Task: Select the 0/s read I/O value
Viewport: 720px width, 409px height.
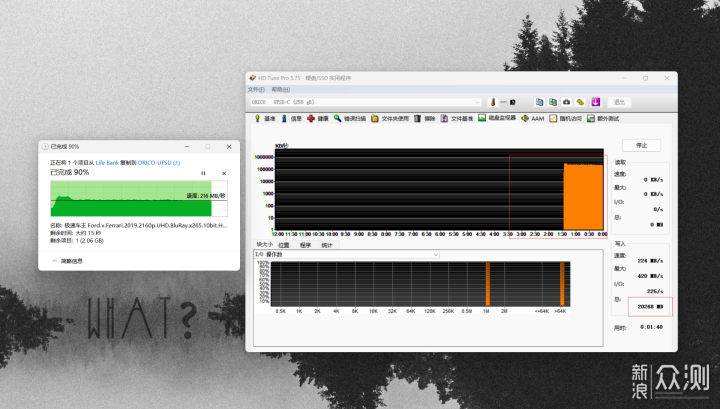Action: [x=658, y=209]
